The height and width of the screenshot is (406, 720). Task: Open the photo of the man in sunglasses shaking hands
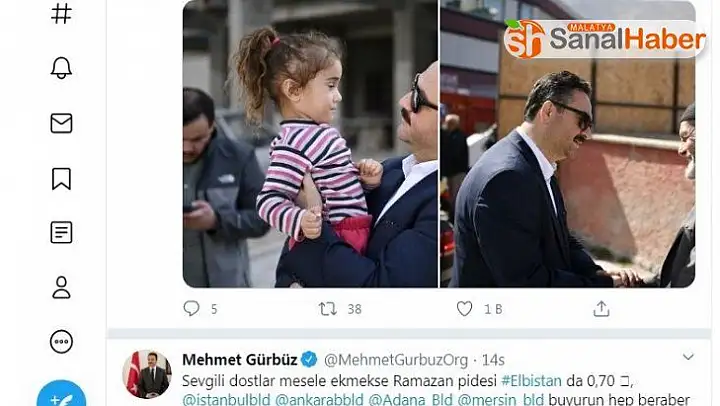568,144
